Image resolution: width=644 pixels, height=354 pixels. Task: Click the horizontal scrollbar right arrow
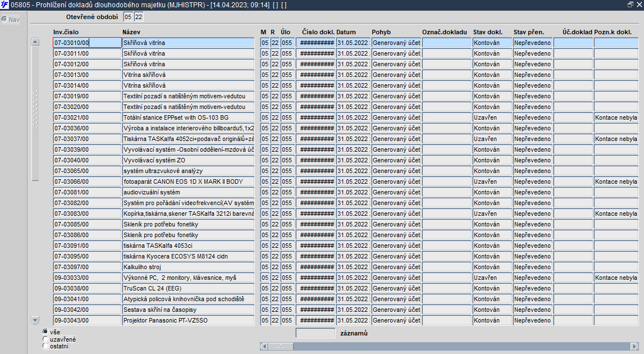(634, 346)
